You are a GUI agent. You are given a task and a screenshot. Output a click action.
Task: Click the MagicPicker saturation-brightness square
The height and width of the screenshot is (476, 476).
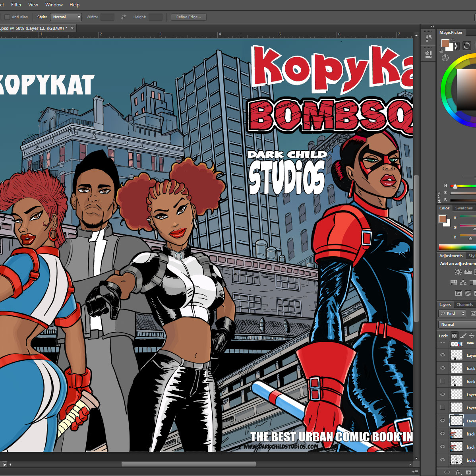(x=466, y=89)
